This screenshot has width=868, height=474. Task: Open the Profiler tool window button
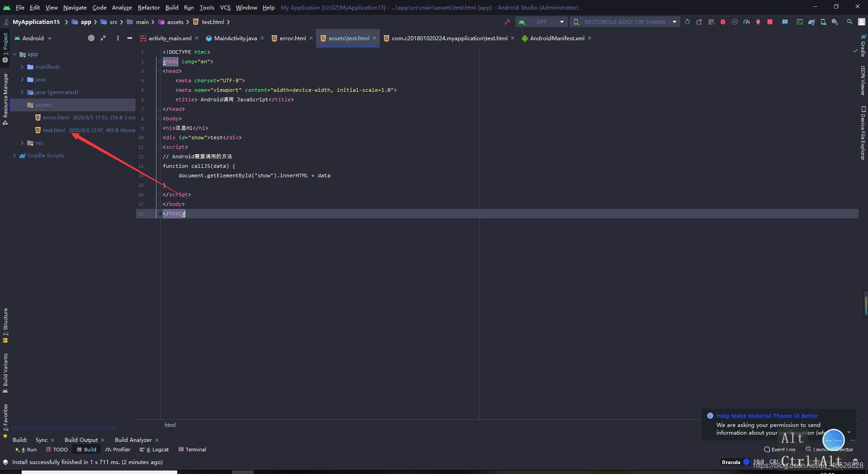pyautogui.click(x=118, y=450)
